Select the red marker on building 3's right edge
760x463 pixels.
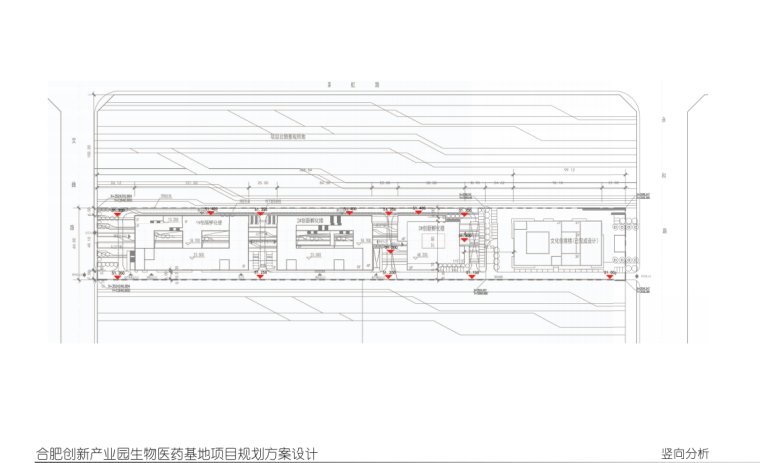click(462, 238)
